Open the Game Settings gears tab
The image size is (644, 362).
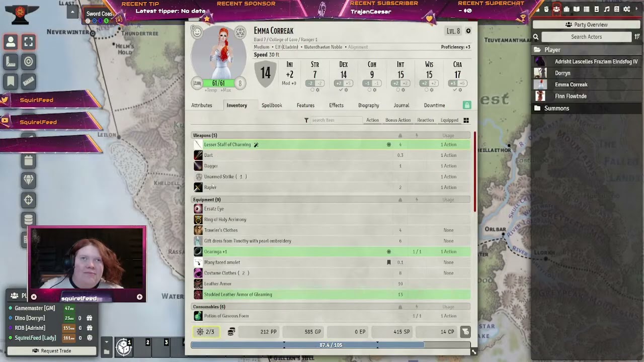627,9
